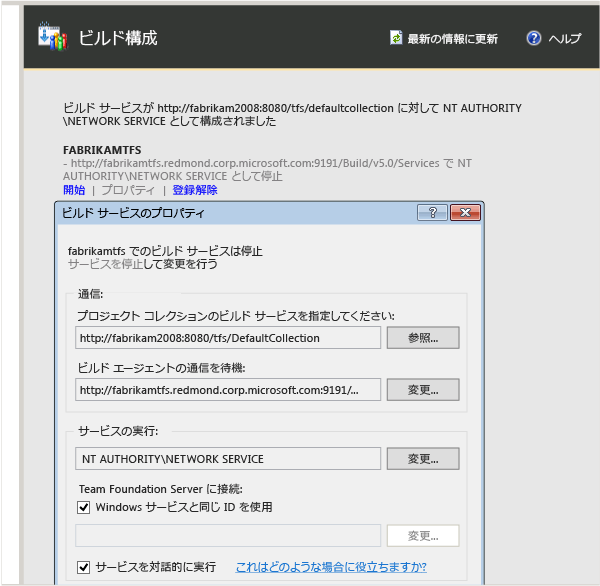This screenshot has width=600, height=586.
Task: Click the プロパティ link under FABRIKAMTFS
Action: coord(128,190)
